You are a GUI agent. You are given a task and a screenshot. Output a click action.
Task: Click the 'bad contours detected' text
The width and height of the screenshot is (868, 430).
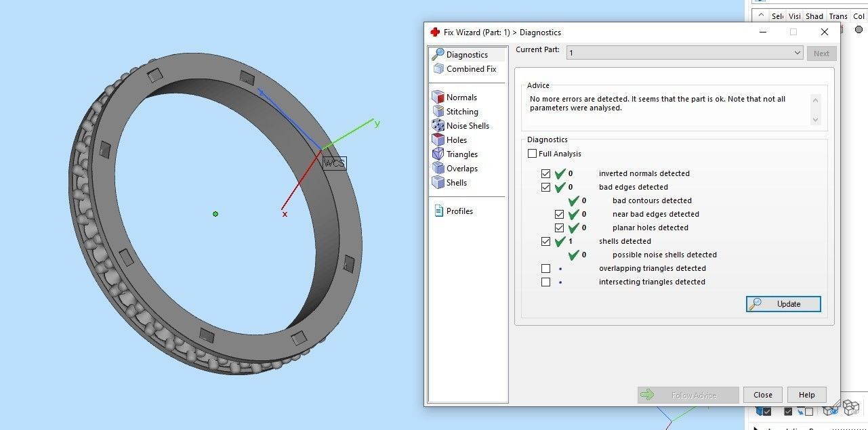(652, 200)
